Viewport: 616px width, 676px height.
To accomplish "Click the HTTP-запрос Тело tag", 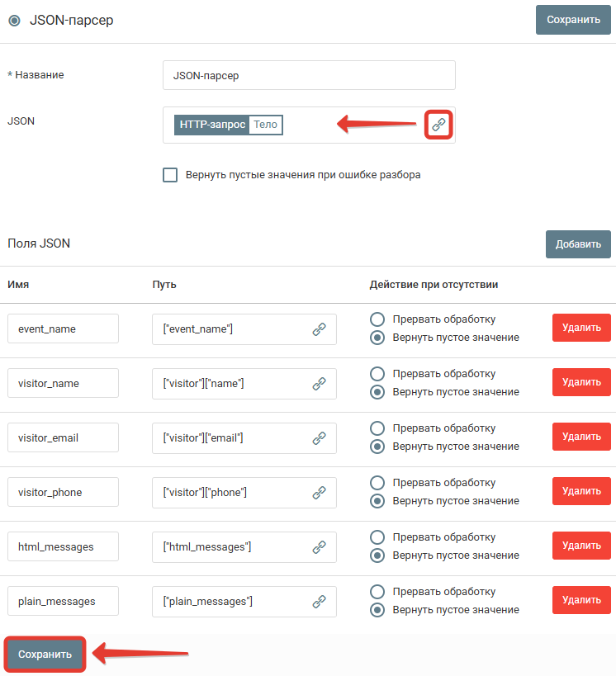I will click(x=230, y=125).
